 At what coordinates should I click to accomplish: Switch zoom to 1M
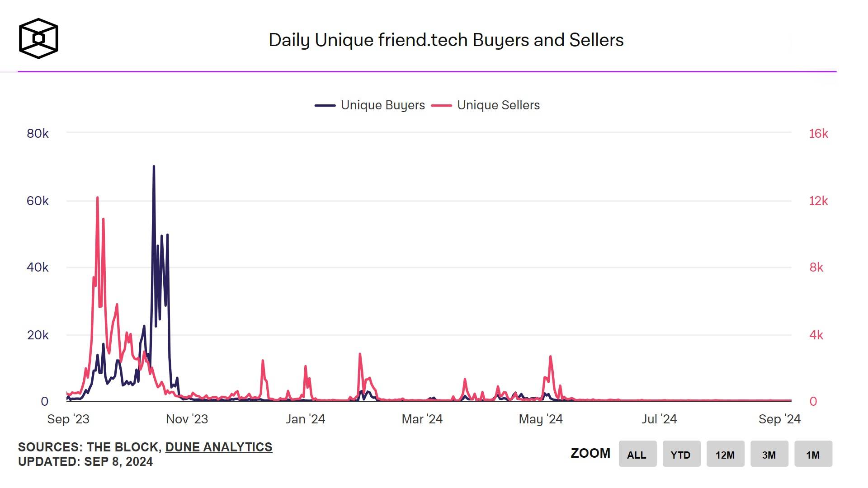813,454
